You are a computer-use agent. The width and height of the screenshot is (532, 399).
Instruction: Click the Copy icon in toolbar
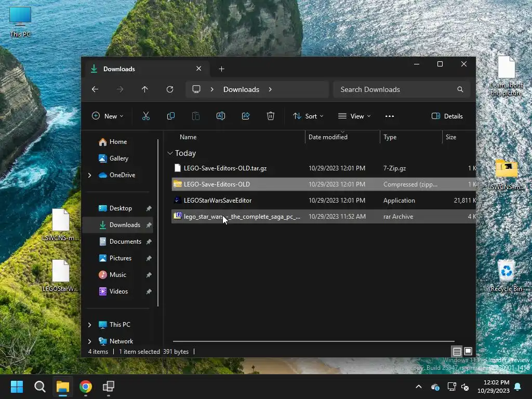(170, 116)
